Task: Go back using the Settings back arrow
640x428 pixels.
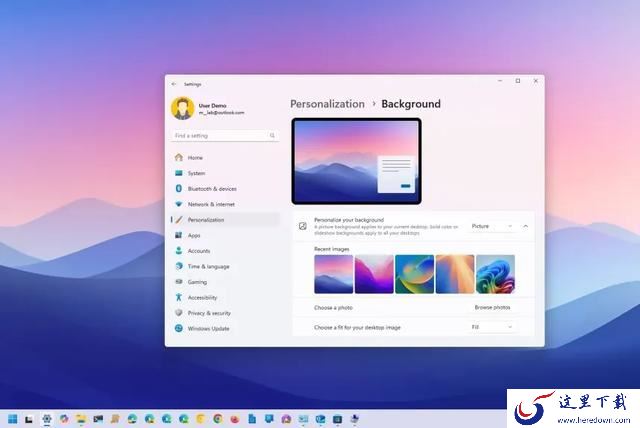Action: tap(174, 84)
